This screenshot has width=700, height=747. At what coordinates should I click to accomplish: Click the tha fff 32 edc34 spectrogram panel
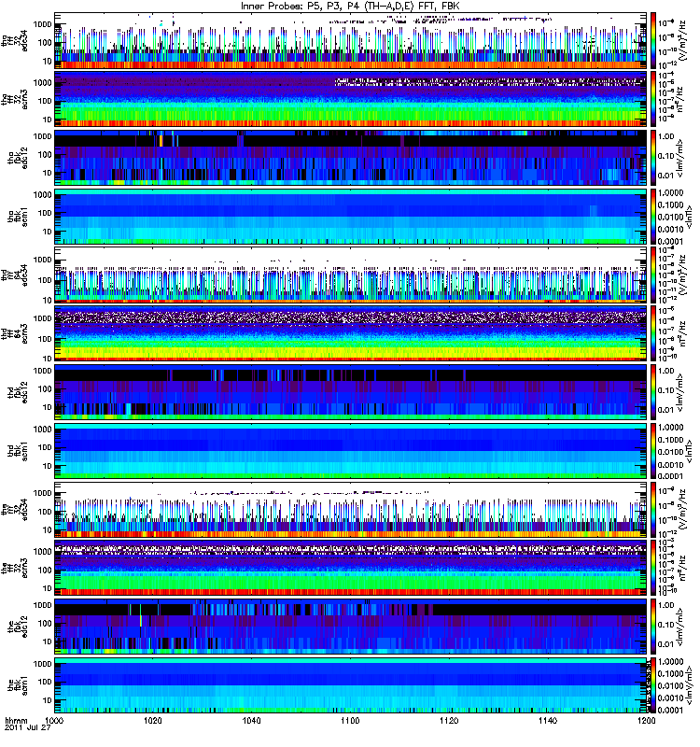click(351, 40)
